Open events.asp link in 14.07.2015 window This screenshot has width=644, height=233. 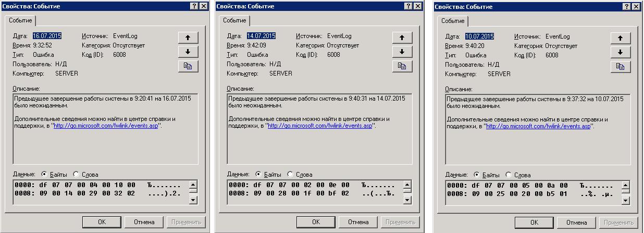pyautogui.click(x=320, y=126)
